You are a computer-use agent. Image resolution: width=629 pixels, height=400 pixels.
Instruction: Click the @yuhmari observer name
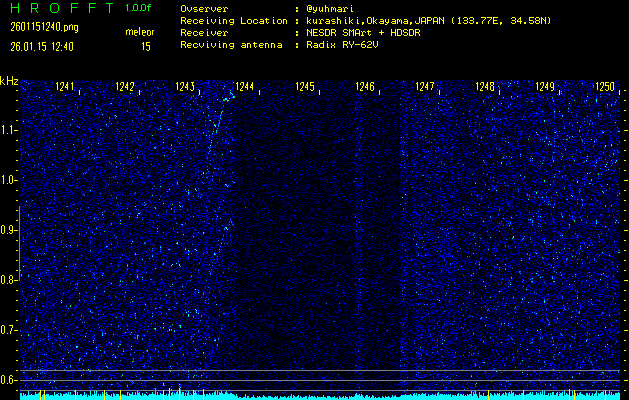(x=332, y=8)
